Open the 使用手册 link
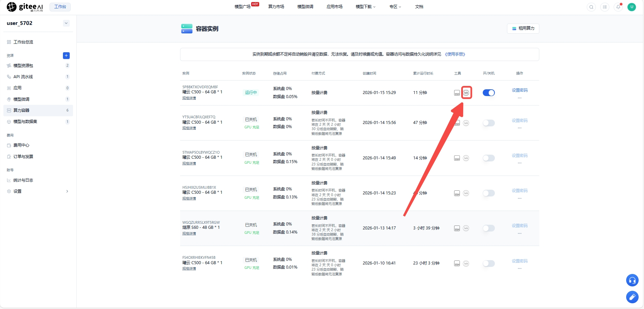Viewport: 644px width, 309px height. (455, 54)
